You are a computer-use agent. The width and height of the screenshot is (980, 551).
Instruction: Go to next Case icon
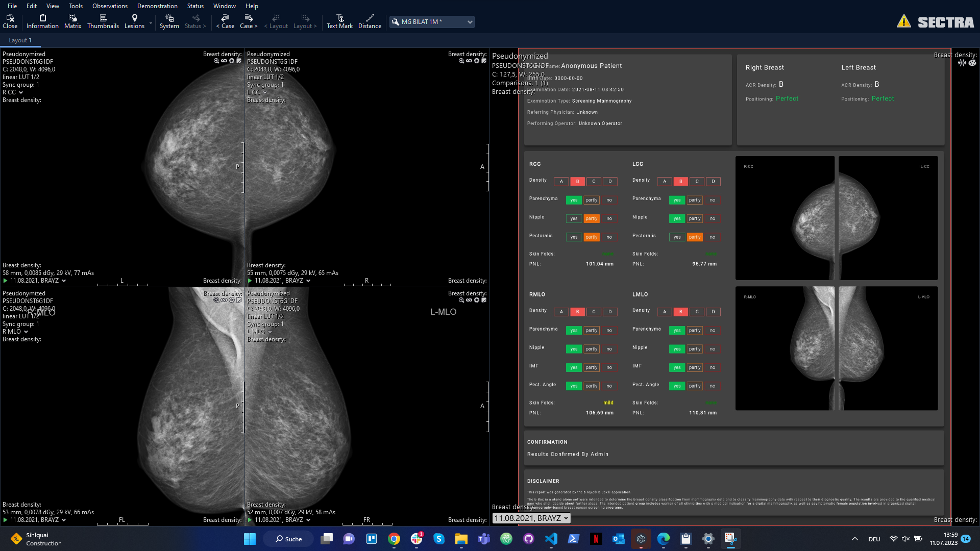pos(249,21)
